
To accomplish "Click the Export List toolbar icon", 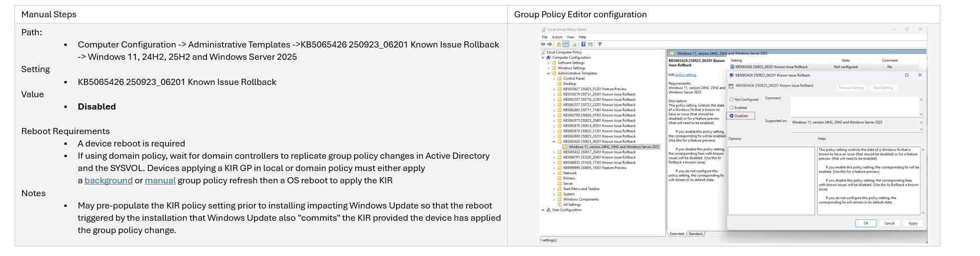I will pos(575,44).
